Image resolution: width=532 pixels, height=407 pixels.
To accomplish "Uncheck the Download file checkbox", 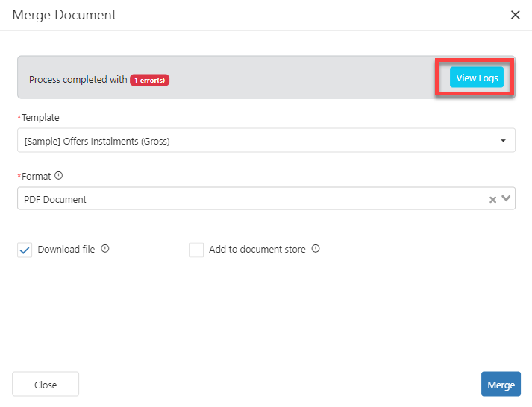I will [25, 250].
